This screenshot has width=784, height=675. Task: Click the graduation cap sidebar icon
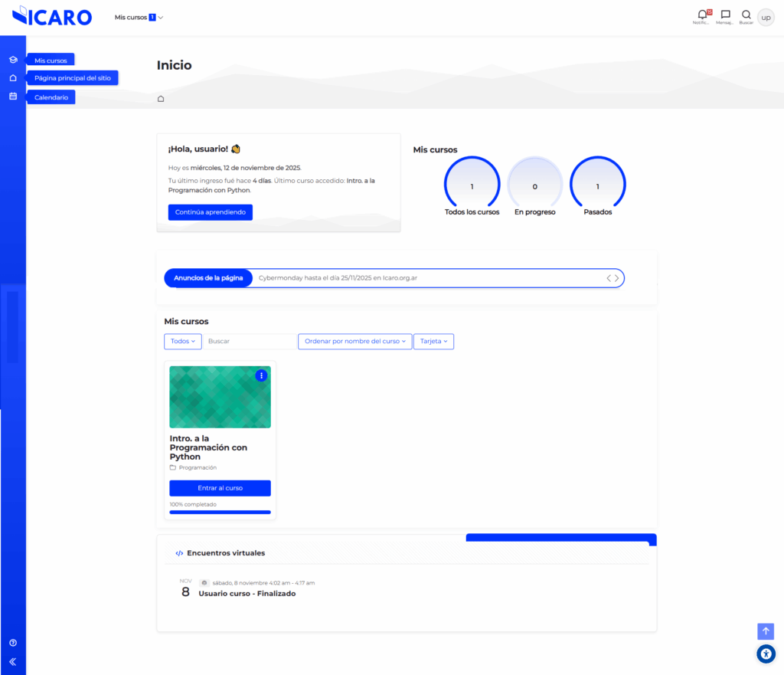[13, 60]
